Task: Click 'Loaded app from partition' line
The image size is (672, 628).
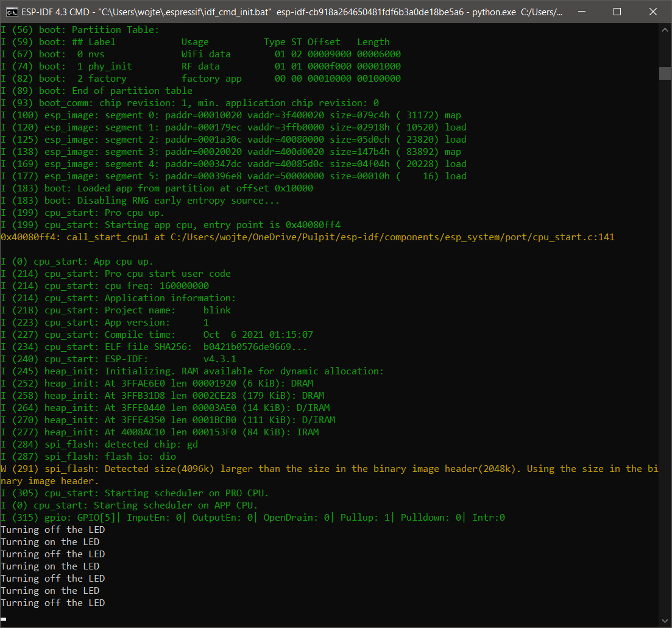Action: [157, 188]
